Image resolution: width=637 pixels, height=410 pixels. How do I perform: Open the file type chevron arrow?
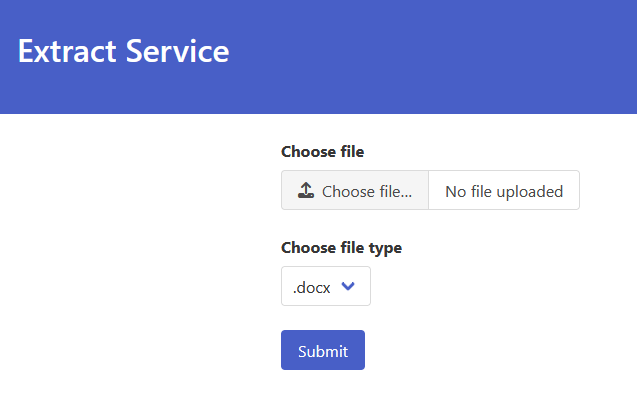[348, 286]
